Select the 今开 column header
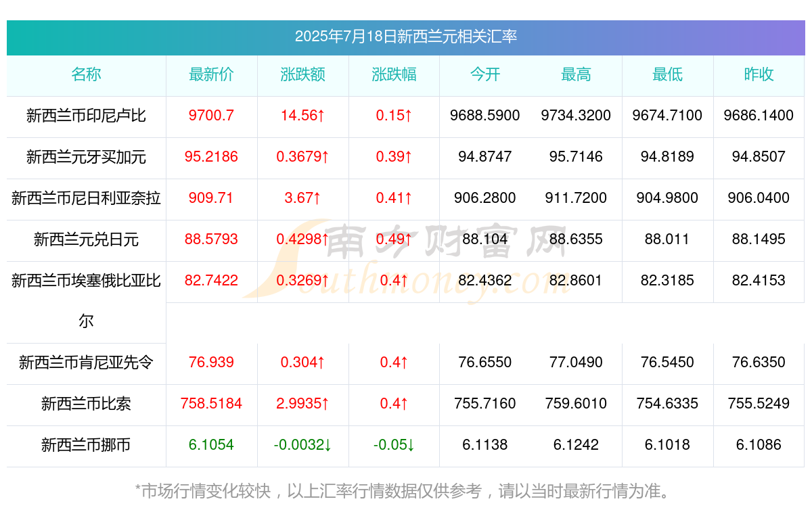The height and width of the screenshot is (512, 812). [485, 74]
